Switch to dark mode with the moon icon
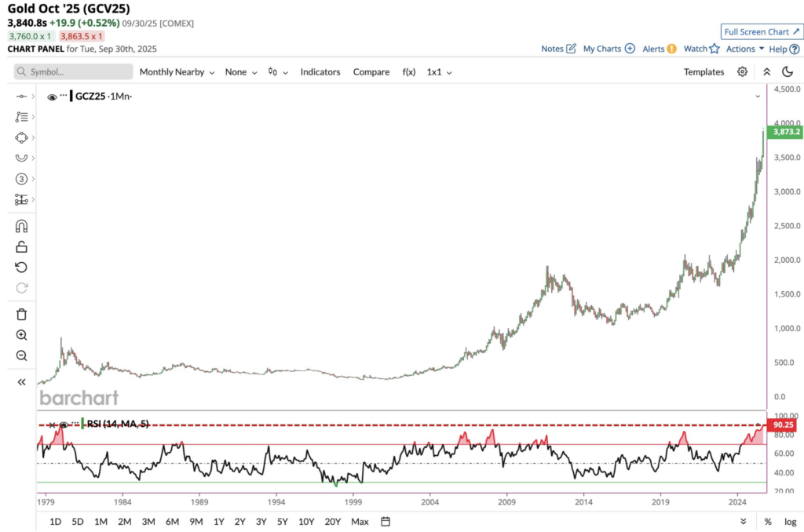Viewport: 804px width, 532px height. tap(788, 71)
